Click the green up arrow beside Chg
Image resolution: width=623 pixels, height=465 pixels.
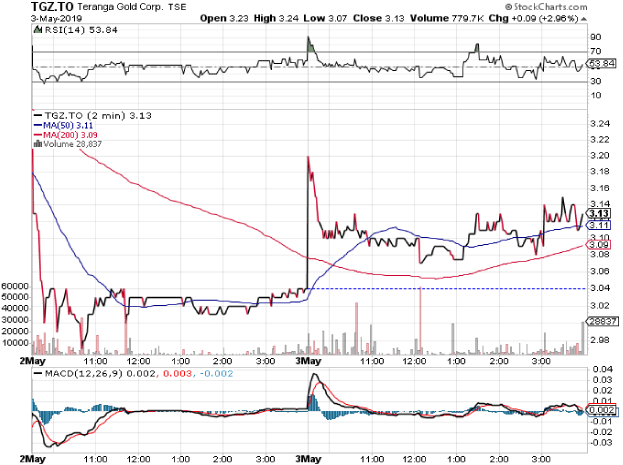544,18
